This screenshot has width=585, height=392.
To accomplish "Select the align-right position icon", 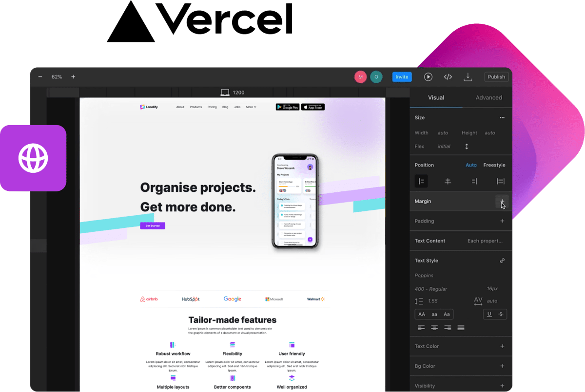I will (x=473, y=181).
